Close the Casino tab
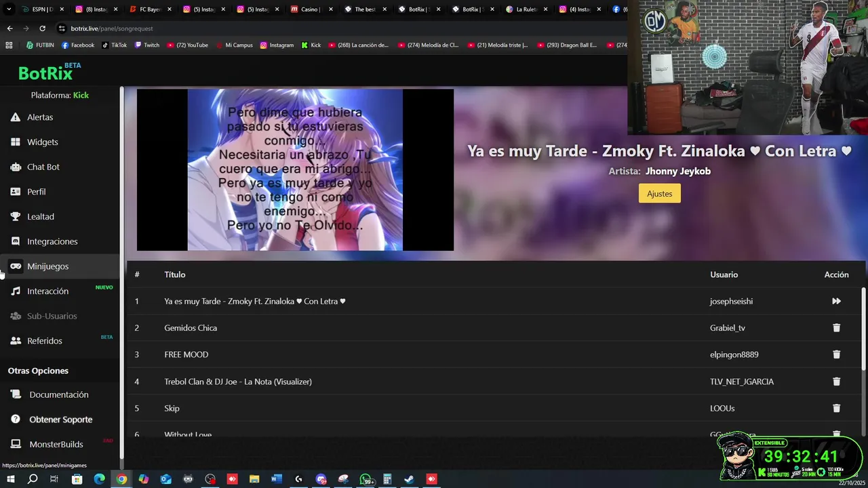 330,9
